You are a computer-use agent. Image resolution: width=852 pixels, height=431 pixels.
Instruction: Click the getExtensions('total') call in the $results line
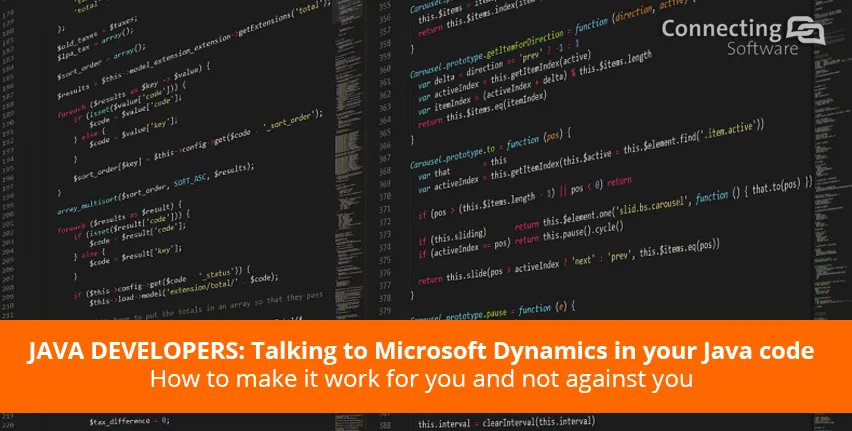(x=283, y=21)
